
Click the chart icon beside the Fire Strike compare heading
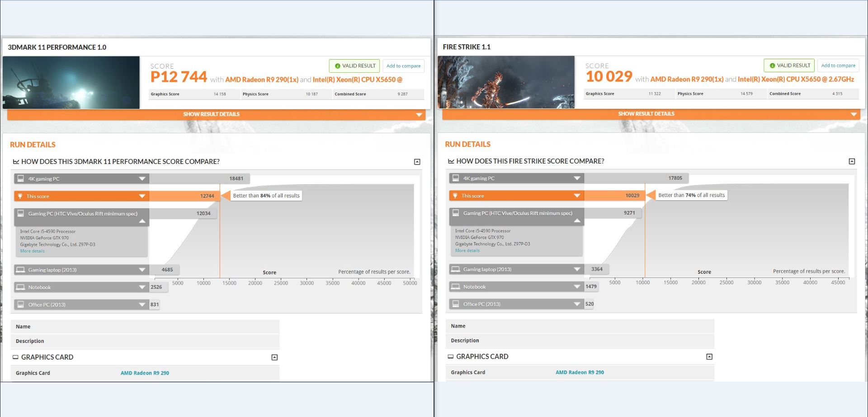coord(451,161)
